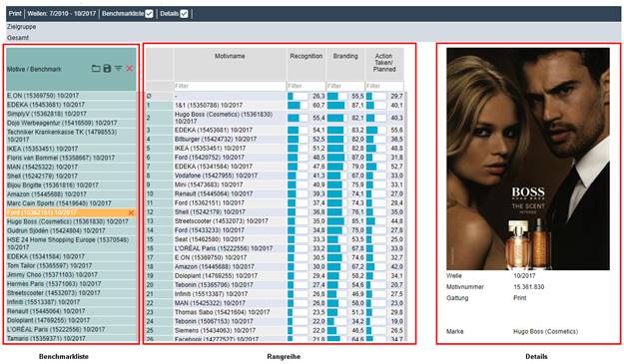
Task: Click the filter lines icon in Benchmark header
Action: pyautogui.click(x=119, y=69)
